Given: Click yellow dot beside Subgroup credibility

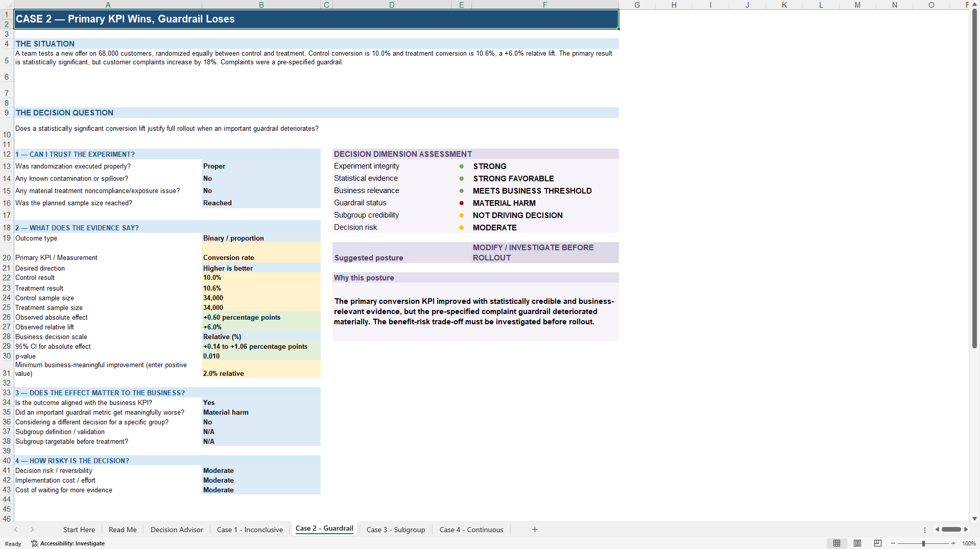Looking at the screenshot, I should click(461, 216).
